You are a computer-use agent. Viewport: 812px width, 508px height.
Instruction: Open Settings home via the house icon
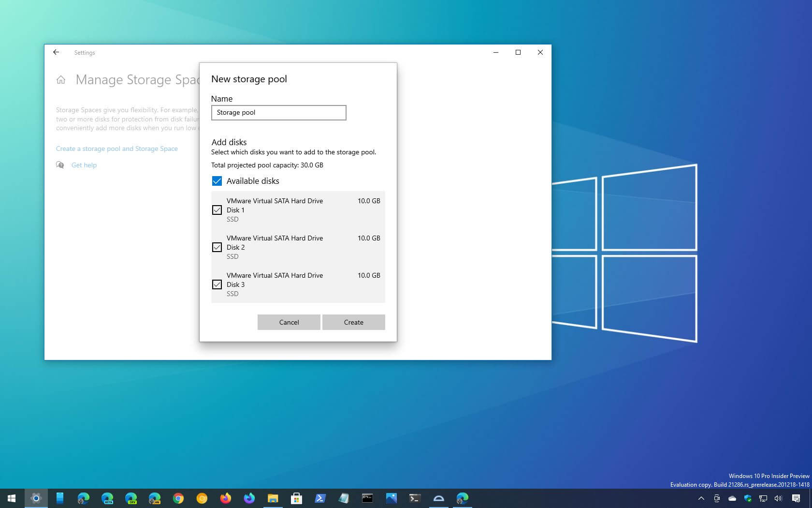(x=61, y=80)
